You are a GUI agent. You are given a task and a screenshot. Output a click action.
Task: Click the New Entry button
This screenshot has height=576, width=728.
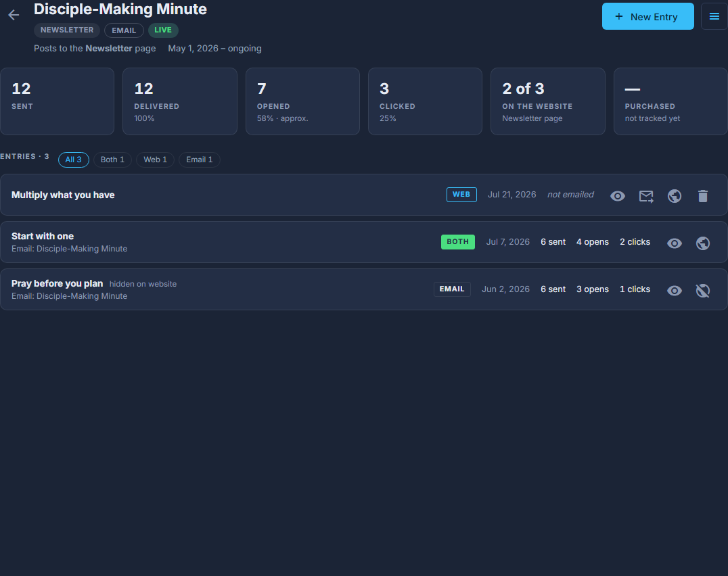pos(647,17)
